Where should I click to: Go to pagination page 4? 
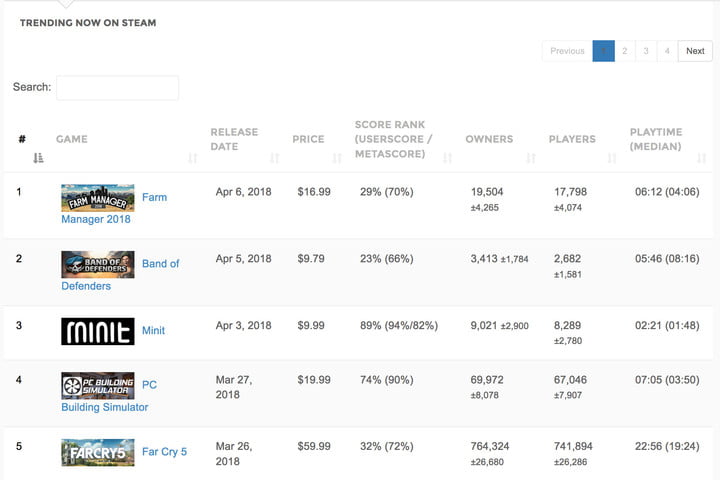(667, 51)
